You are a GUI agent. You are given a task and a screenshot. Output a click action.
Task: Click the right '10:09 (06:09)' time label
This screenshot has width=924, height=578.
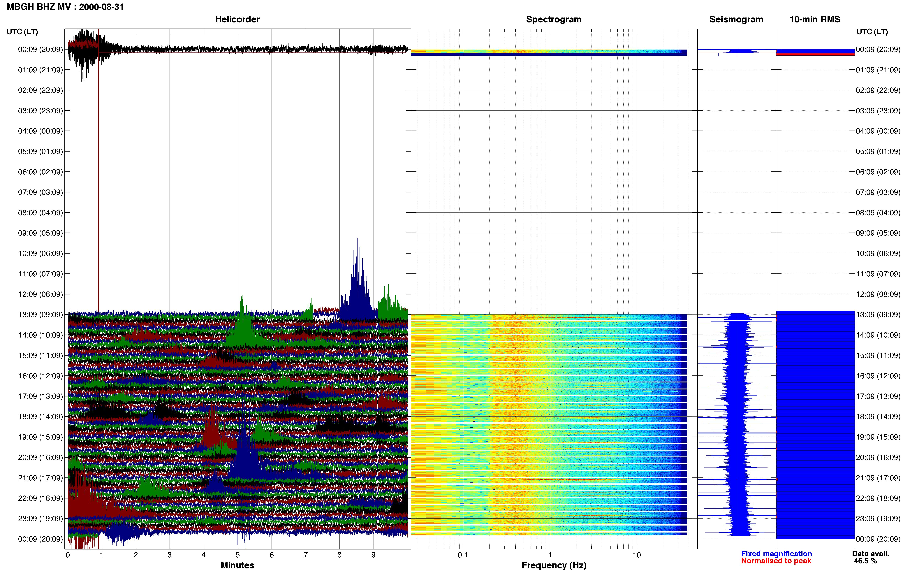[878, 253]
